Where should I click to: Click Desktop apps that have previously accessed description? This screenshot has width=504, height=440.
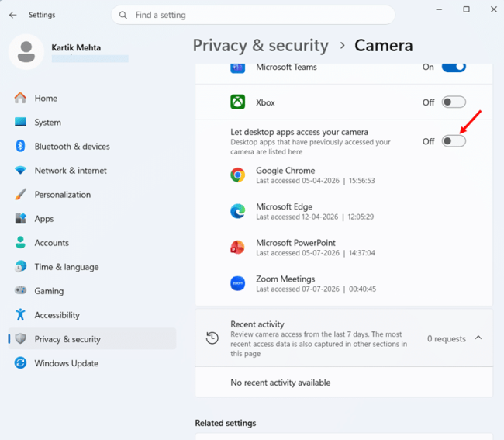pyautogui.click(x=310, y=147)
